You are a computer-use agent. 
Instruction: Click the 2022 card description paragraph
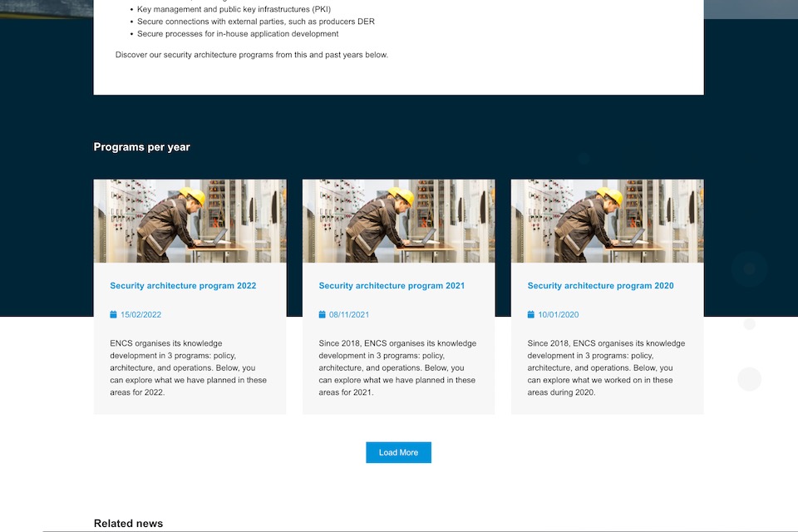[x=189, y=367]
